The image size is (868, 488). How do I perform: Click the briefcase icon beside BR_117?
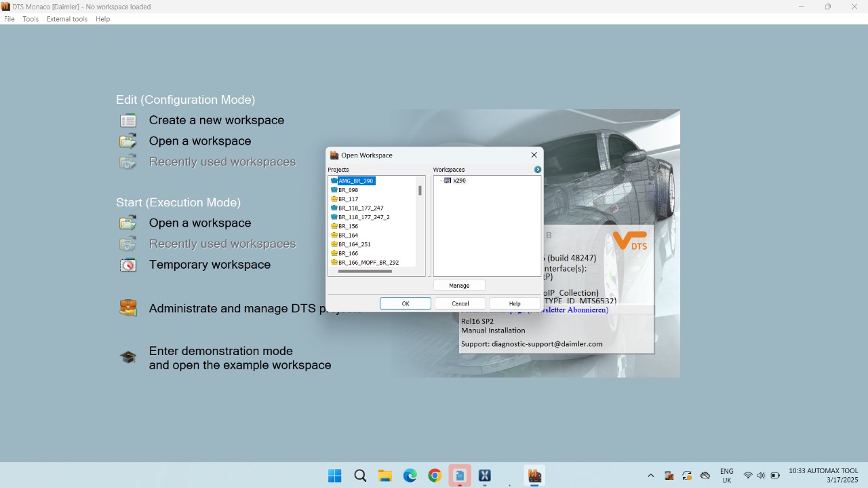(x=334, y=199)
